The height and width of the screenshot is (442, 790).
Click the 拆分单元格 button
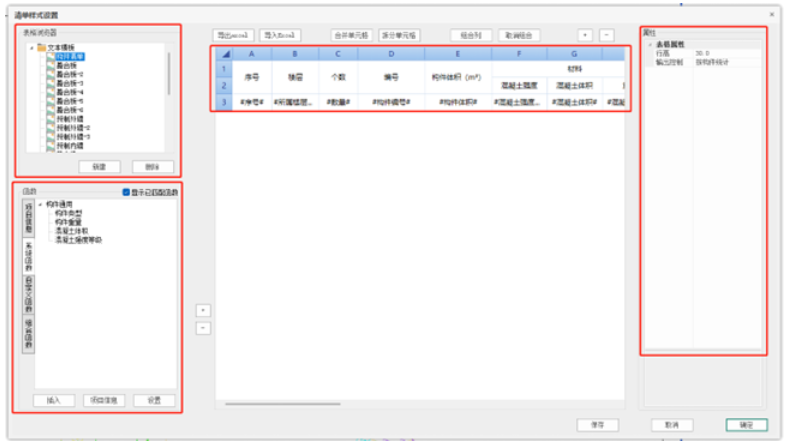click(x=399, y=35)
